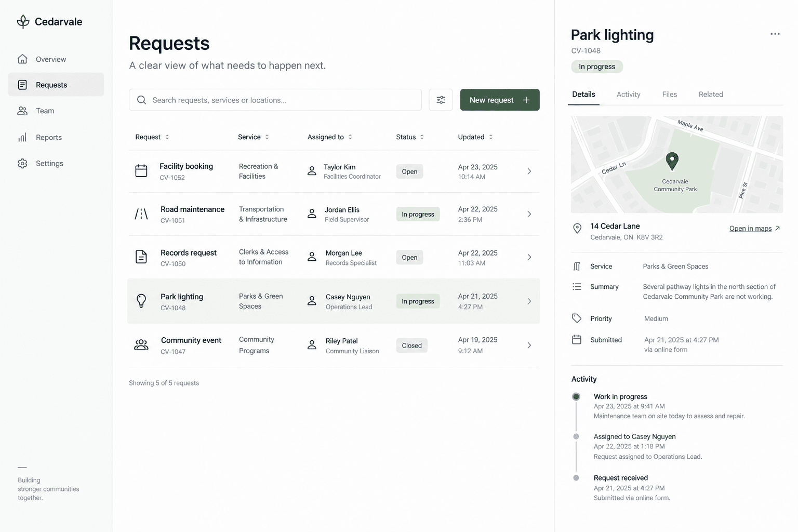798x532 pixels.
Task: Switch to the Files tab
Action: [669, 95]
